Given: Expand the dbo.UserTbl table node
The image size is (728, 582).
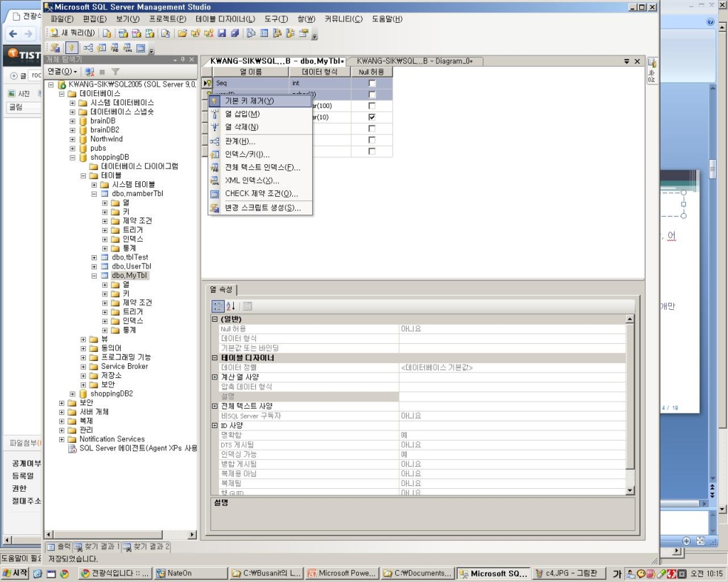Looking at the screenshot, I should tap(95, 266).
